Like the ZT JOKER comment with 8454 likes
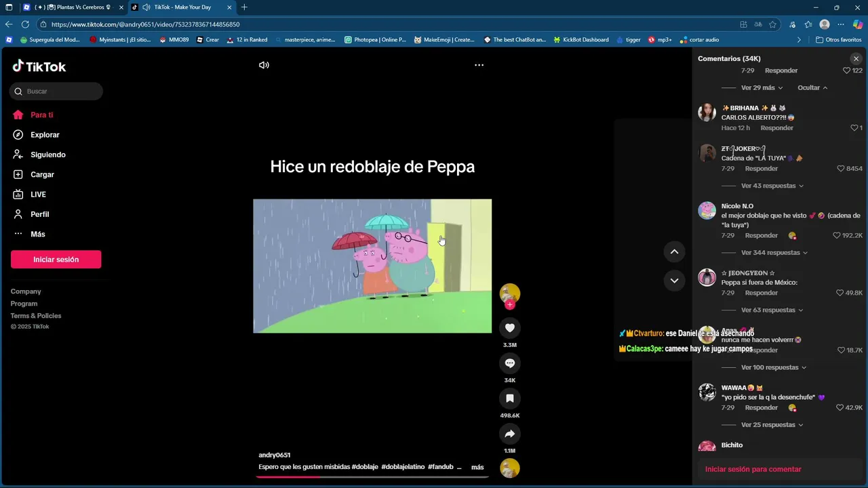Image resolution: width=868 pixels, height=488 pixels. tap(841, 169)
